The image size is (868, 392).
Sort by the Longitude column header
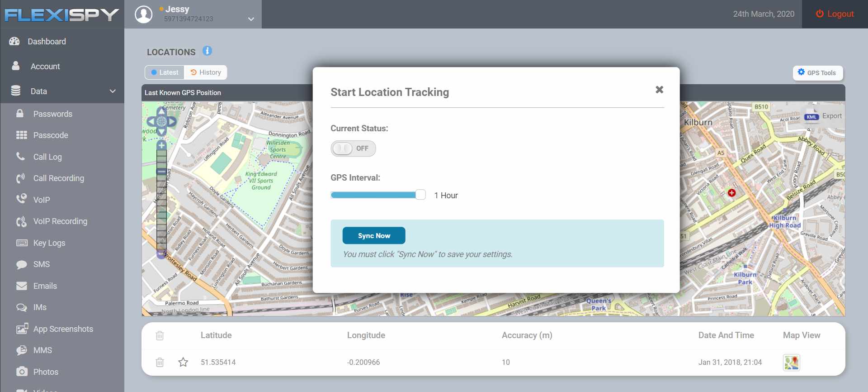[x=366, y=335]
